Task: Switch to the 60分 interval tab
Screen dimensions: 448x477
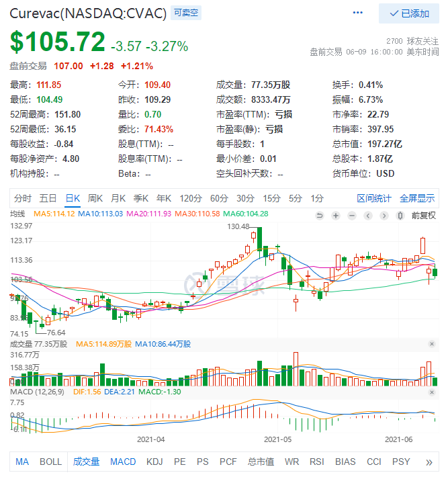Action: 219,198
